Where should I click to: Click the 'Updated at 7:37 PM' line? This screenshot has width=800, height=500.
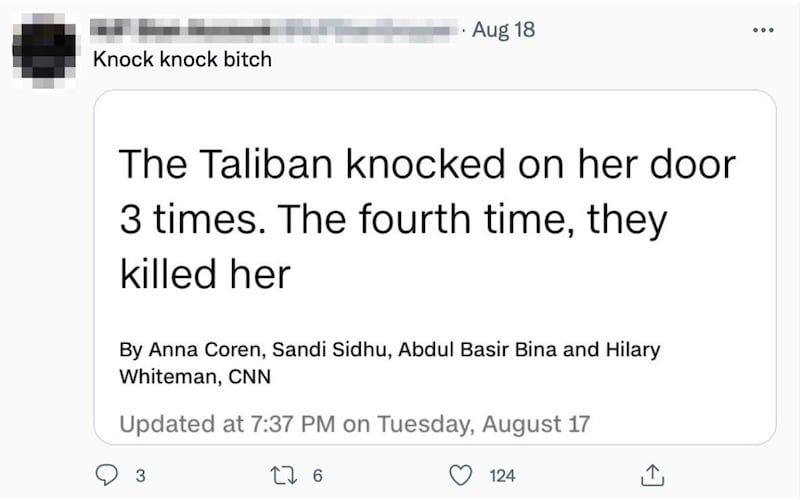click(228, 423)
